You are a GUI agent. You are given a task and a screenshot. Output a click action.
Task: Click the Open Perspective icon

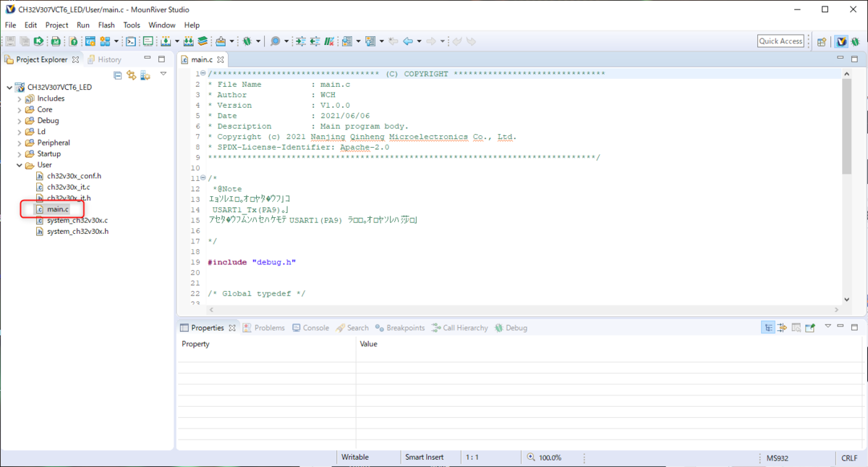(x=822, y=41)
